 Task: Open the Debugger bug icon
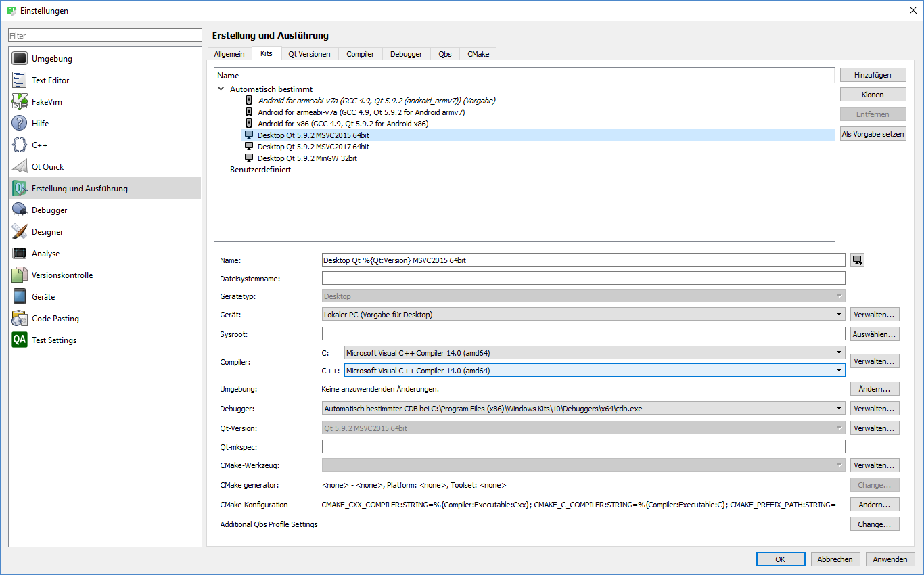(x=20, y=210)
